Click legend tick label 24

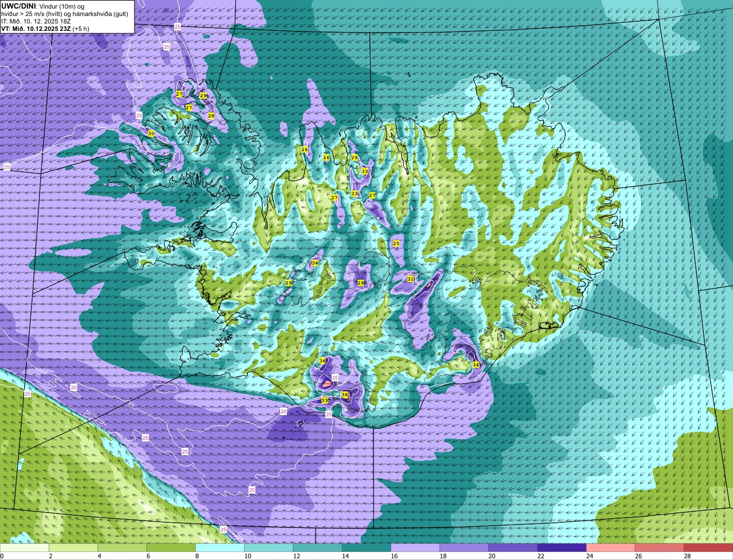[x=589, y=556]
